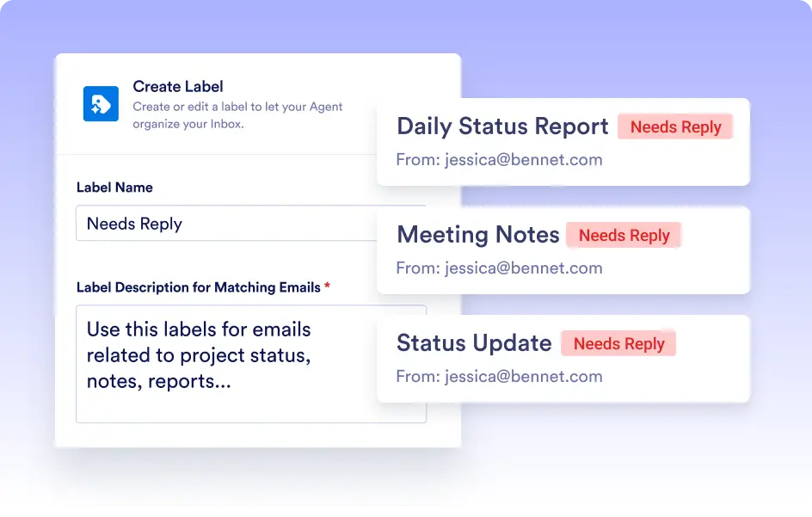Click Needs Reply tag on Meeting Notes
This screenshot has height=517, width=812.
point(624,235)
